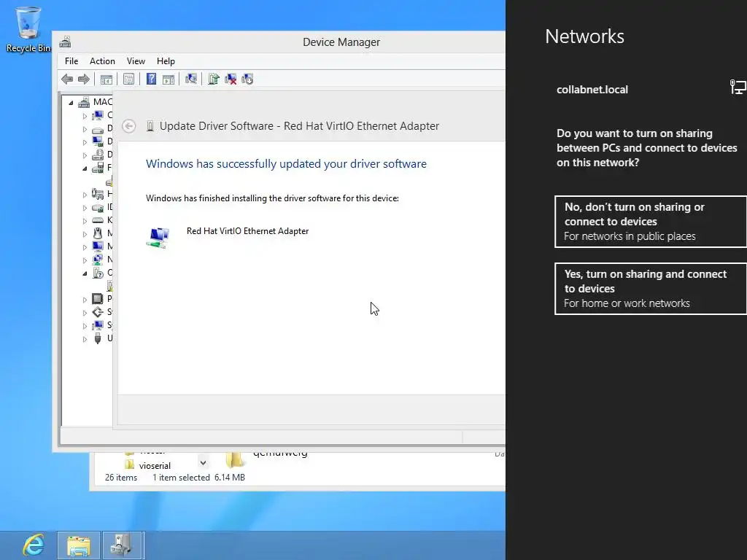Choose No, don't turn on sharing
The height and width of the screenshot is (560, 747).
tap(651, 222)
